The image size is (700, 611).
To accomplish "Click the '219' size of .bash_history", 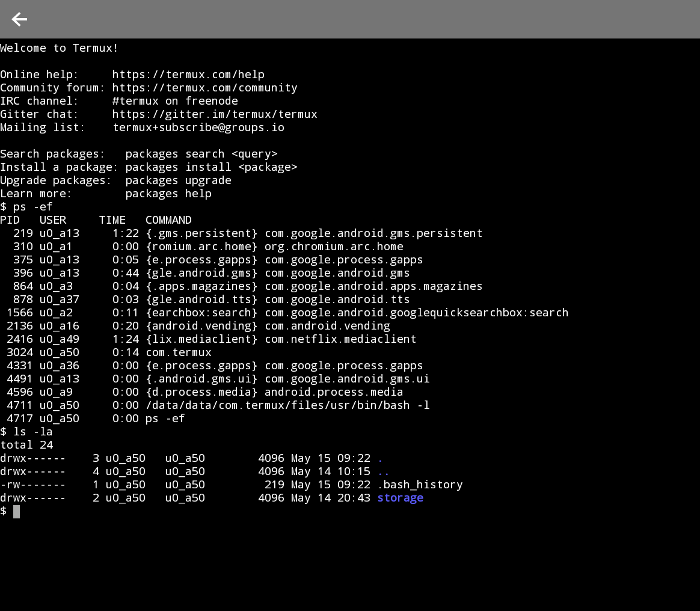I will (x=274, y=485).
